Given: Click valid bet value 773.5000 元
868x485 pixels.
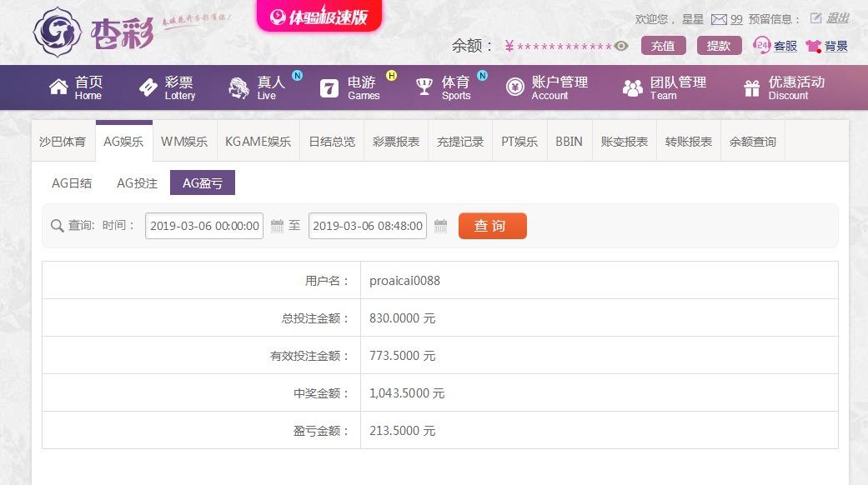Looking at the screenshot, I should pos(403,356).
